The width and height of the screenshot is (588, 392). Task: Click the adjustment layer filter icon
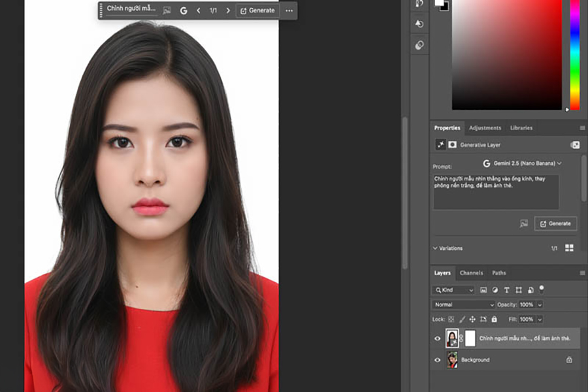495,289
